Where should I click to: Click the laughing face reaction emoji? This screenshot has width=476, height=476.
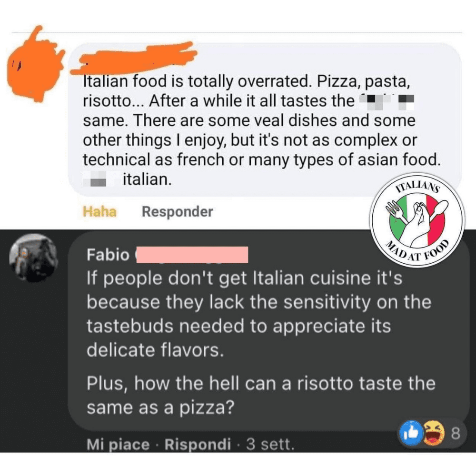pyautogui.click(x=433, y=433)
